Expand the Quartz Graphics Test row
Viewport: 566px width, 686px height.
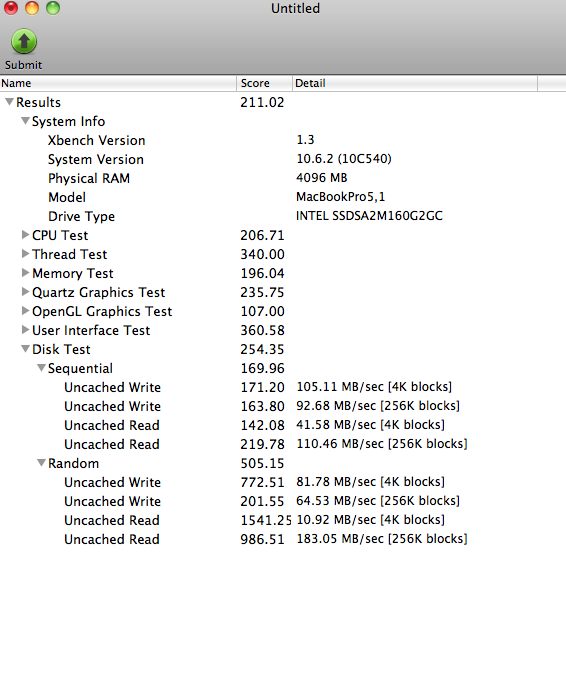25,292
